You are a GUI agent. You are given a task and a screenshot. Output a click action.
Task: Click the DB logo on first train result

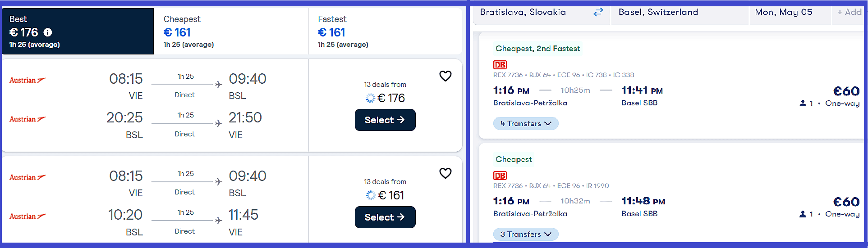click(x=500, y=65)
